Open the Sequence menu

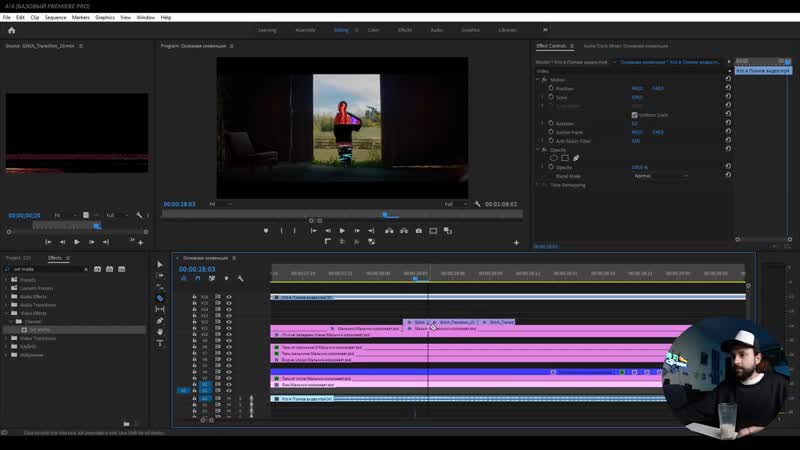[x=56, y=17]
